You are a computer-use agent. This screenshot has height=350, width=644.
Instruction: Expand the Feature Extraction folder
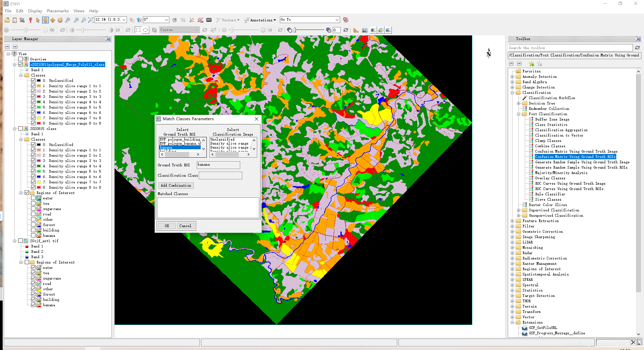pyautogui.click(x=512, y=221)
